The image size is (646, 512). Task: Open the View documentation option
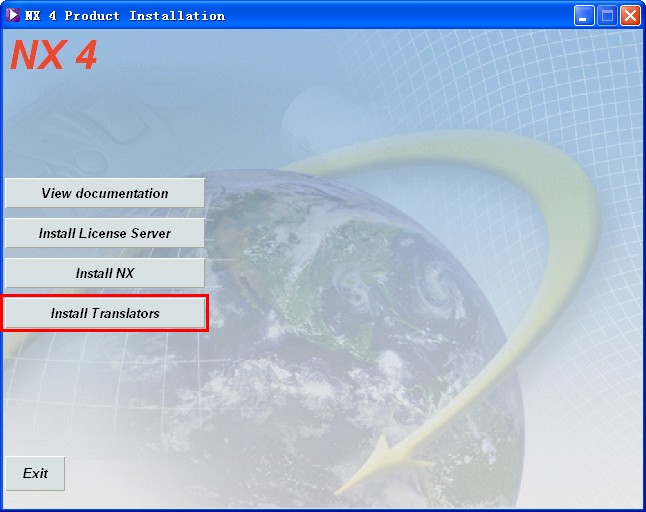click(x=105, y=193)
